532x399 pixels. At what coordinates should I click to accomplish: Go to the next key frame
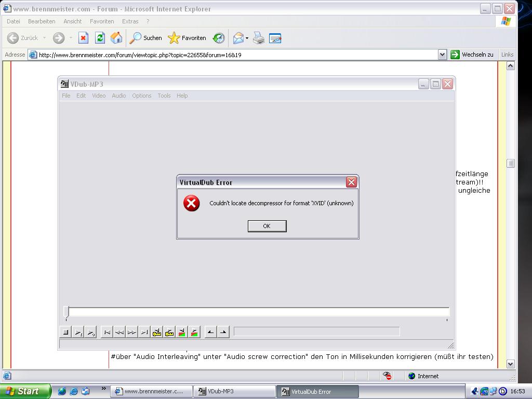[x=169, y=332]
